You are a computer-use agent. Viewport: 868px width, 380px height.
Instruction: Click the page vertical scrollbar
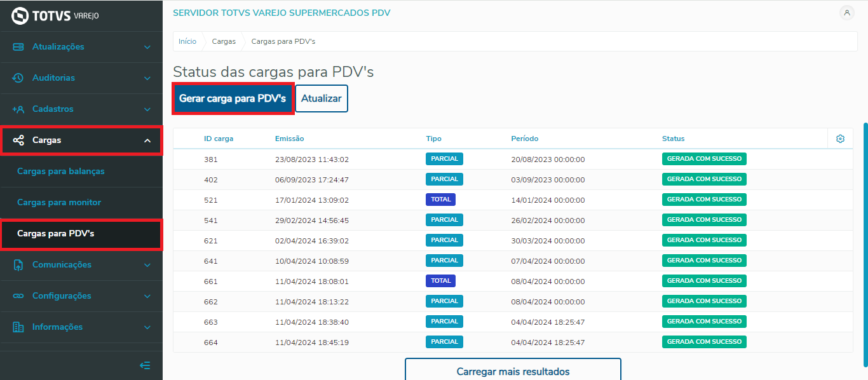[865, 245]
